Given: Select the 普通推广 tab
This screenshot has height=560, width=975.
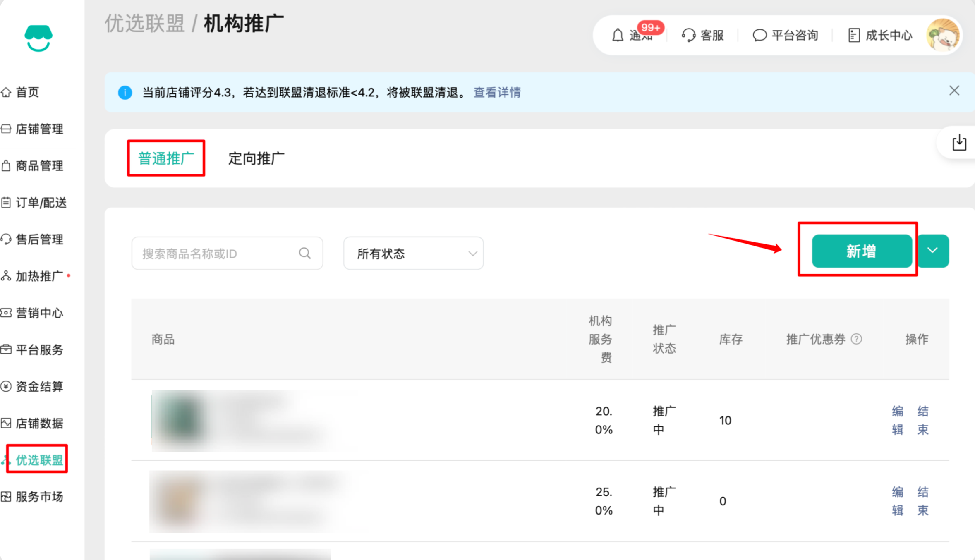Looking at the screenshot, I should click(x=166, y=158).
